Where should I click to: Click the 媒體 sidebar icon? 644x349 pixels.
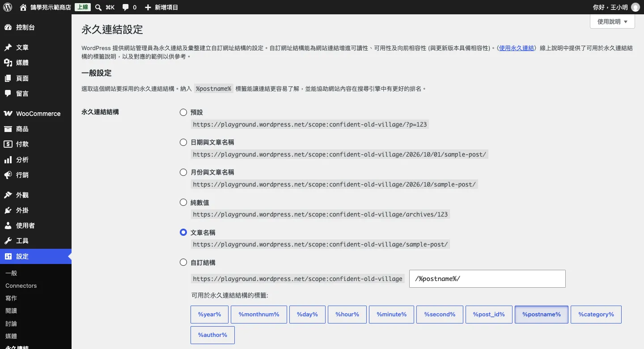(x=8, y=63)
